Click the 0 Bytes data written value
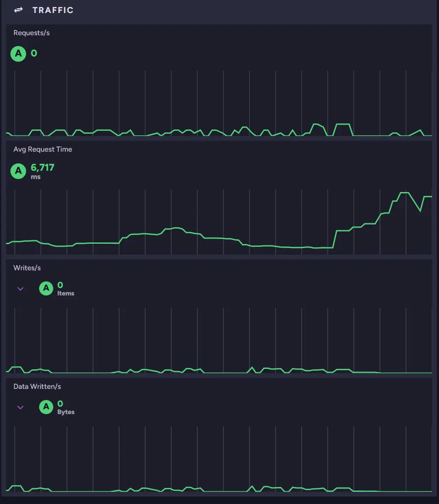The width and height of the screenshot is (439, 504). point(60,404)
